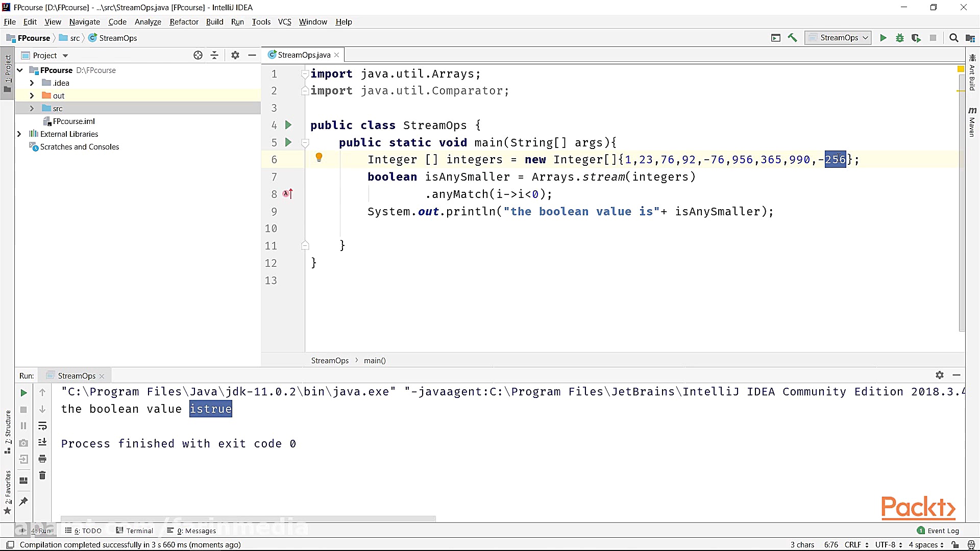Toggle scroll to end in Run console

pos(42,442)
